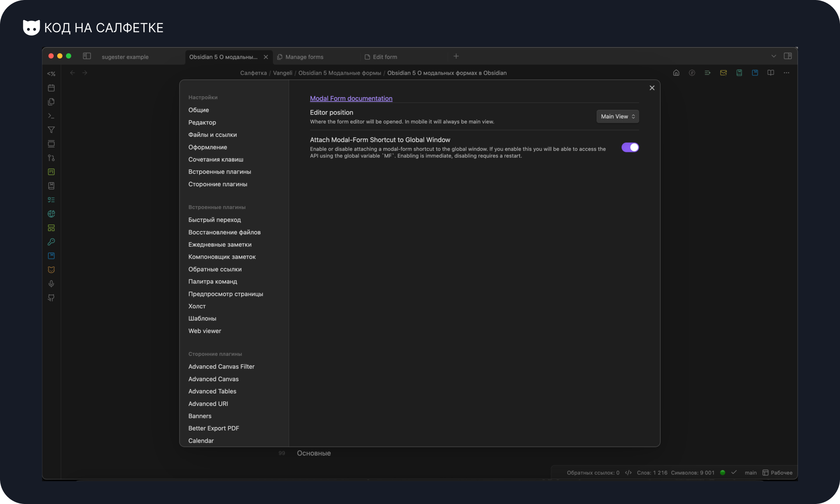Select the Obsidian 5 О модальны... tab
Screen dimensions: 840x504
(223, 57)
